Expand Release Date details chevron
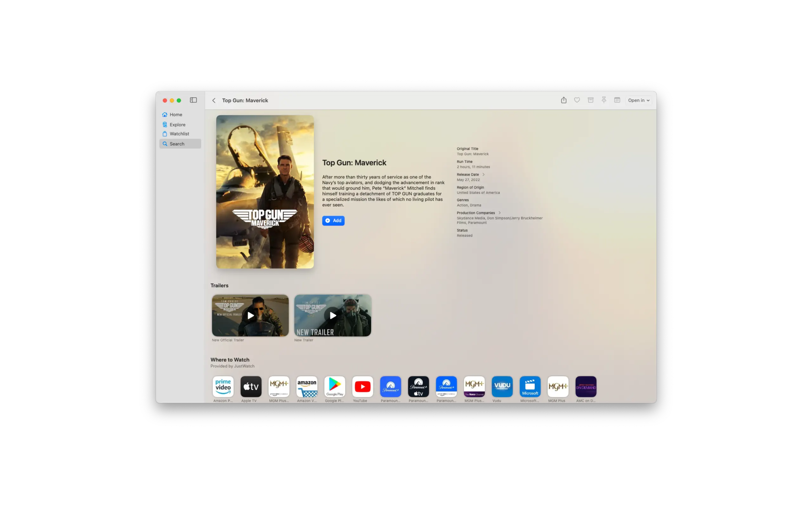The image size is (812, 507). (x=483, y=174)
